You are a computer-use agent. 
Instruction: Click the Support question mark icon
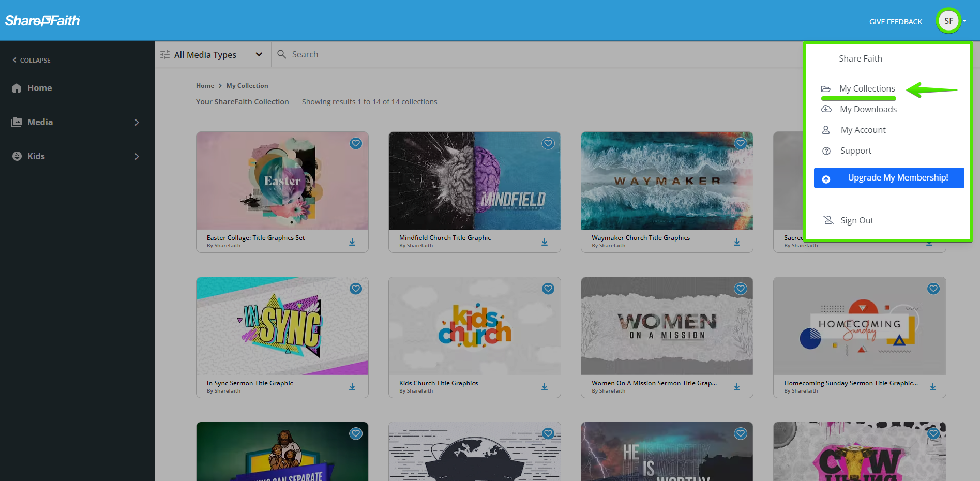tap(826, 151)
